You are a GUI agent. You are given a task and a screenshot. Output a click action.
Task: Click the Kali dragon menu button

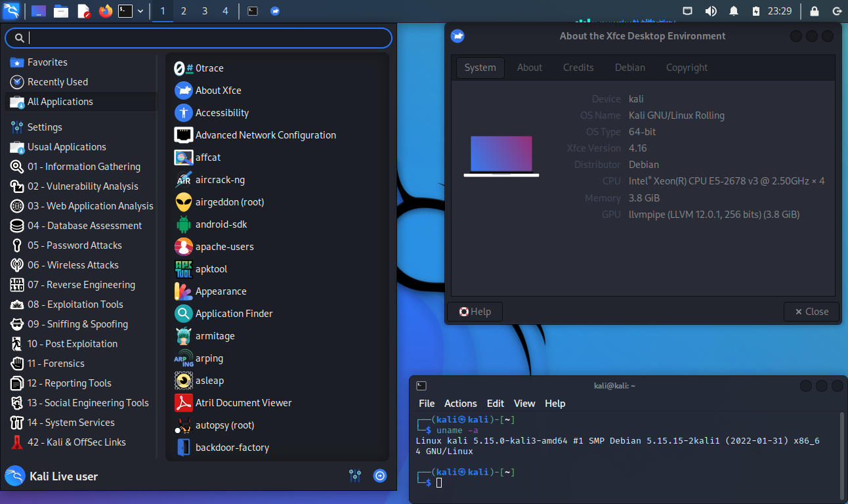tap(11, 10)
